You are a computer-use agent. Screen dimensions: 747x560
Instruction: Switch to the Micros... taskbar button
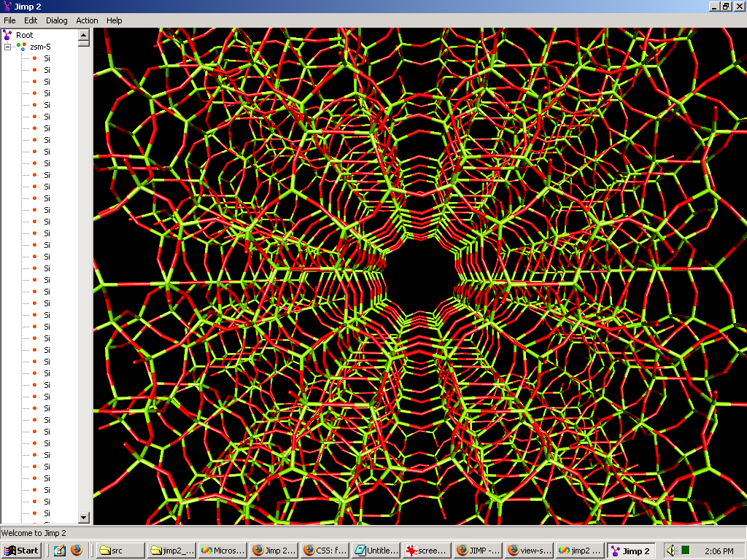[223, 551]
